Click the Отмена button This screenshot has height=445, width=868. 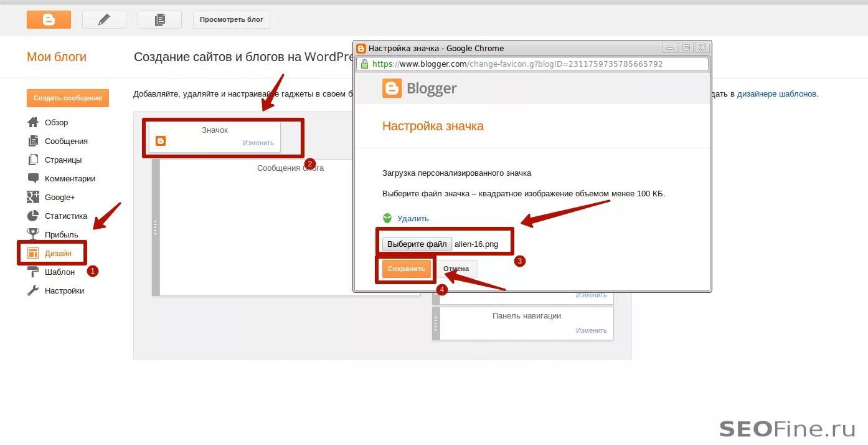[456, 269]
